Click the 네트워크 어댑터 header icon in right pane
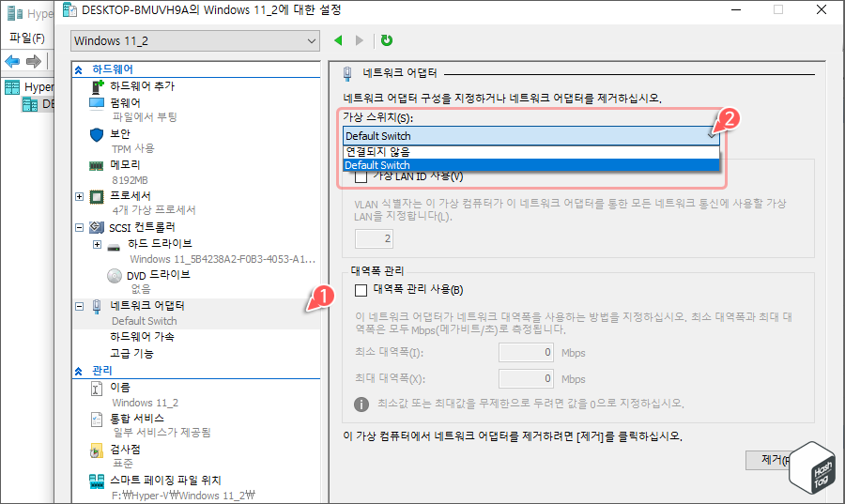The width and height of the screenshot is (845, 504). [347, 74]
